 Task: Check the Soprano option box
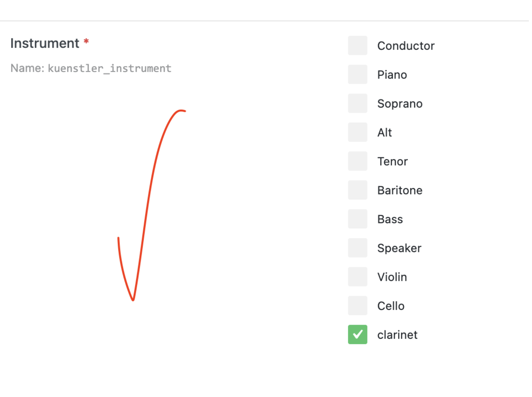coord(357,103)
